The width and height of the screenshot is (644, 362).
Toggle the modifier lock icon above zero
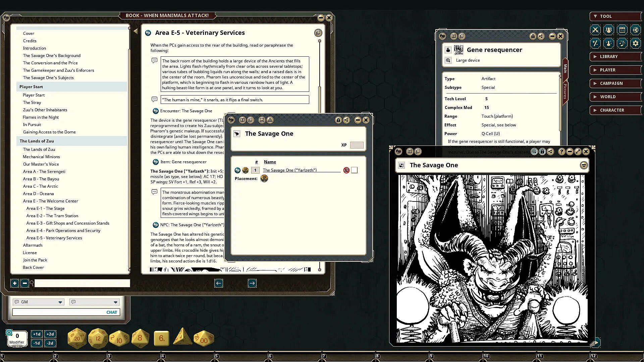(x=9, y=333)
